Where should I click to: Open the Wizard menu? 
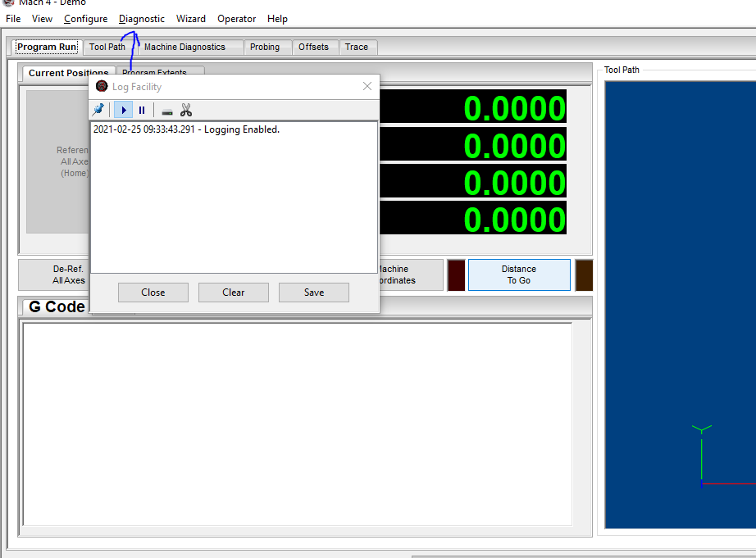[191, 19]
